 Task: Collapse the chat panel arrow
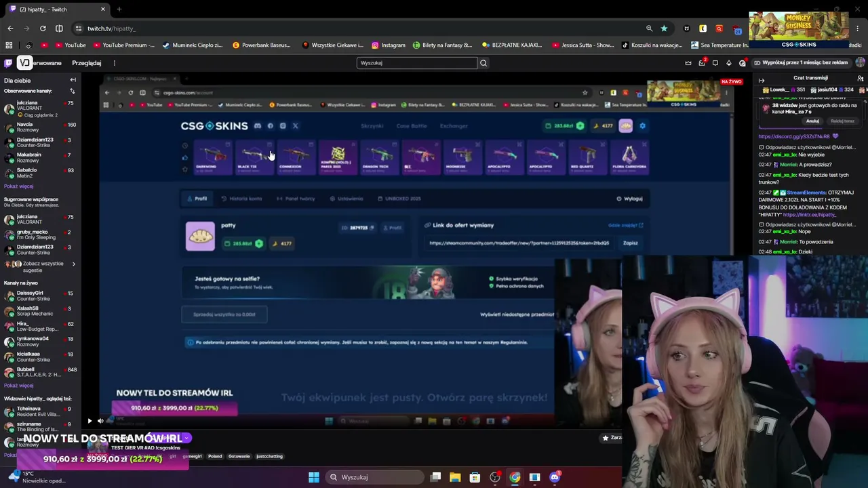(762, 80)
